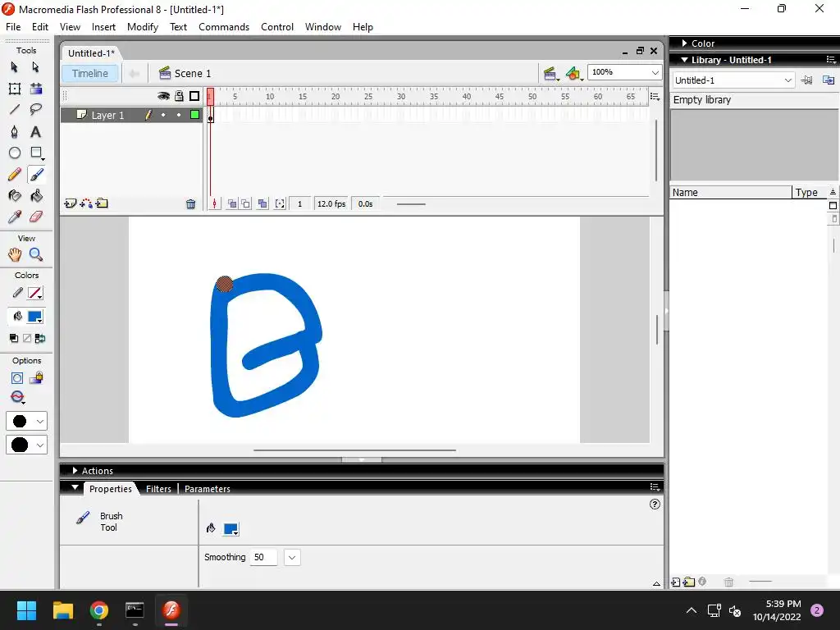Open the Commands menu
840x630 pixels.
coord(224,27)
